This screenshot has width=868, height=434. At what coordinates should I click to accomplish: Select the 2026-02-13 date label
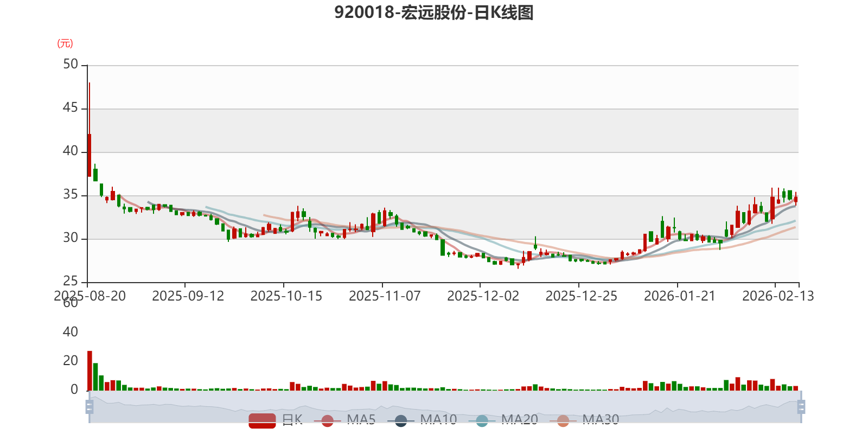(778, 296)
